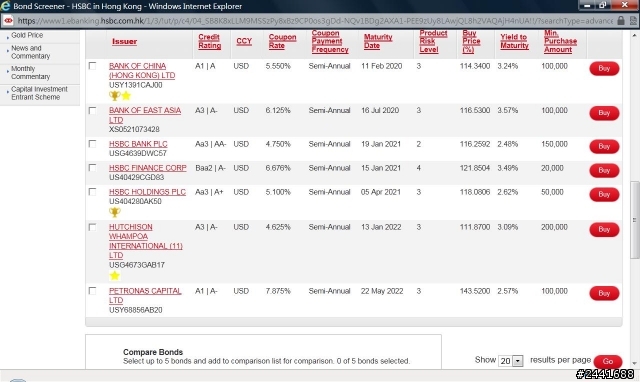The width and height of the screenshot is (640, 382).
Task: Click coupon rate 6.676%
Action: click(x=278, y=168)
